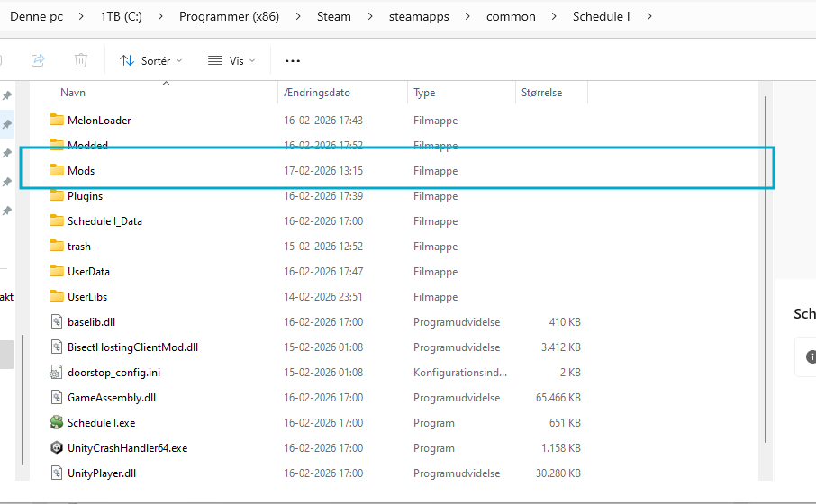The image size is (816, 504).
Task: Select the UnityCrashHandler64.exe file name
Action: 127,448
